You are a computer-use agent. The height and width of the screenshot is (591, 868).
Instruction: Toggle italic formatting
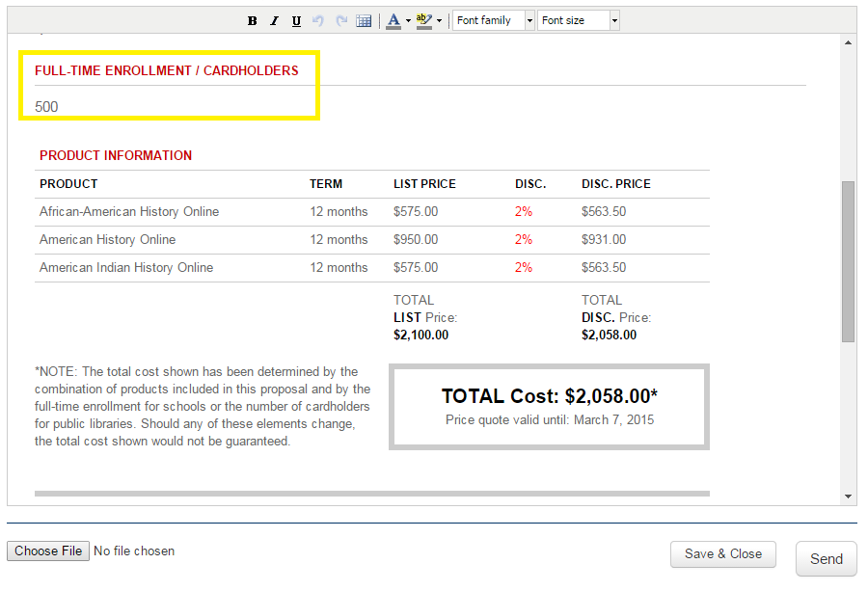[x=274, y=21]
